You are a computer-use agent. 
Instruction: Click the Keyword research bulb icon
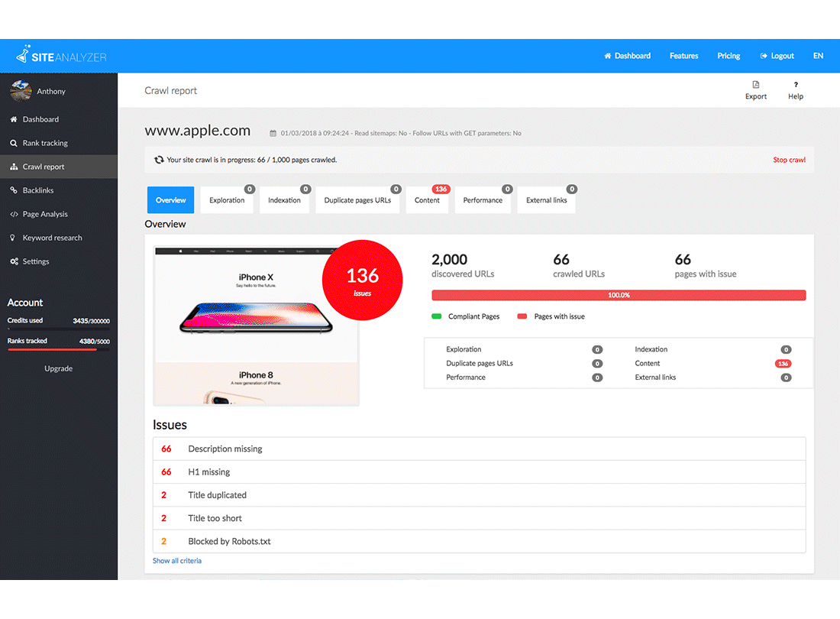click(13, 238)
